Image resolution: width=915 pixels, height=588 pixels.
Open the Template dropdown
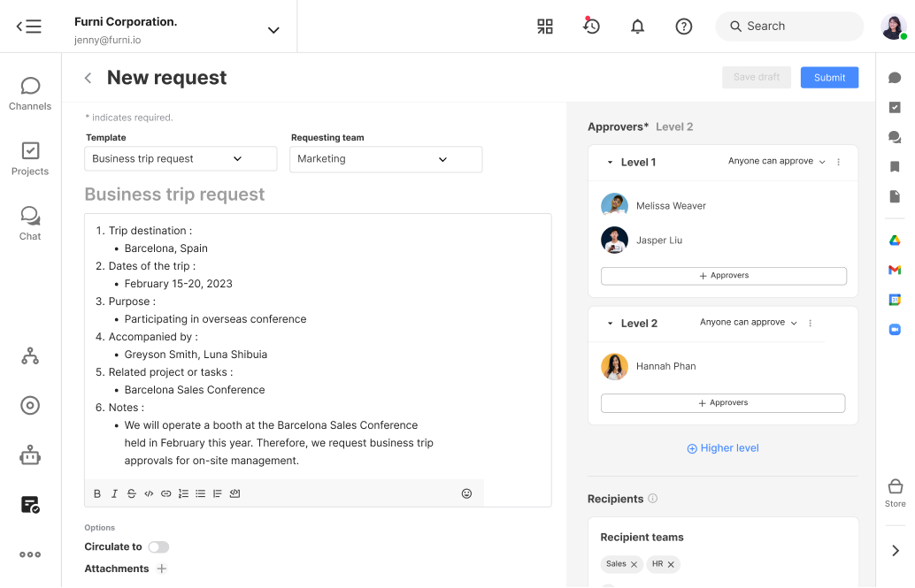(181, 159)
